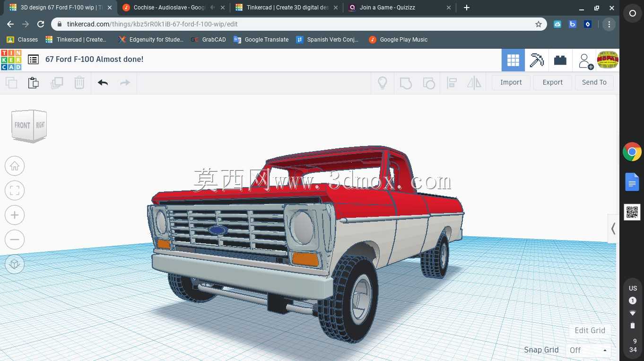The width and height of the screenshot is (644, 361).
Task: Open the Blocks pickaxe mode
Action: click(x=537, y=60)
